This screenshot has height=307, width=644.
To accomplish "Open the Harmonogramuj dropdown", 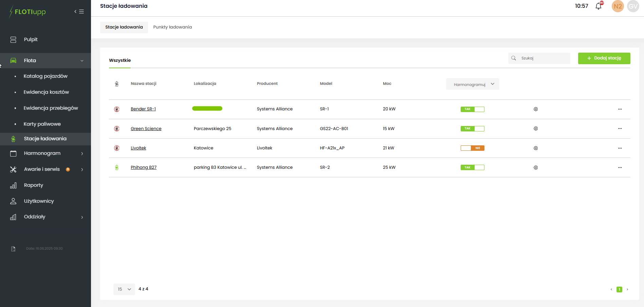I will (x=472, y=84).
